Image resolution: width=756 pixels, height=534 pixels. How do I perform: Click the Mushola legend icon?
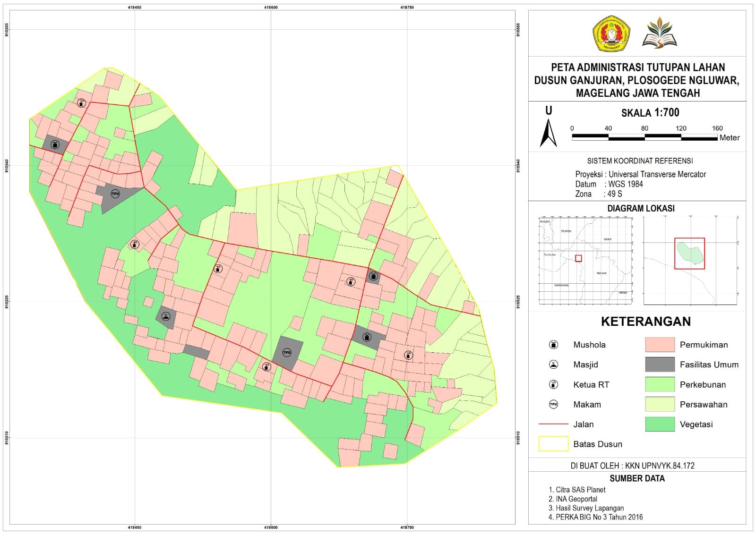point(553,345)
